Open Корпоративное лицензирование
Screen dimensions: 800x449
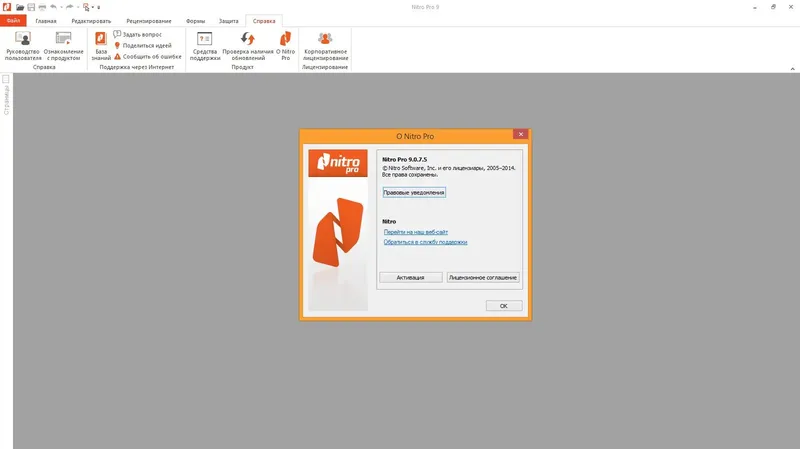tap(325, 45)
